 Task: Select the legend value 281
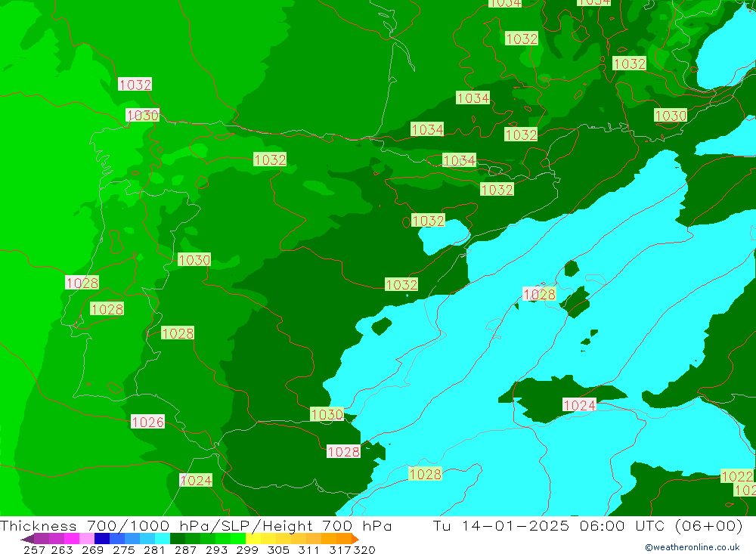click(x=154, y=549)
